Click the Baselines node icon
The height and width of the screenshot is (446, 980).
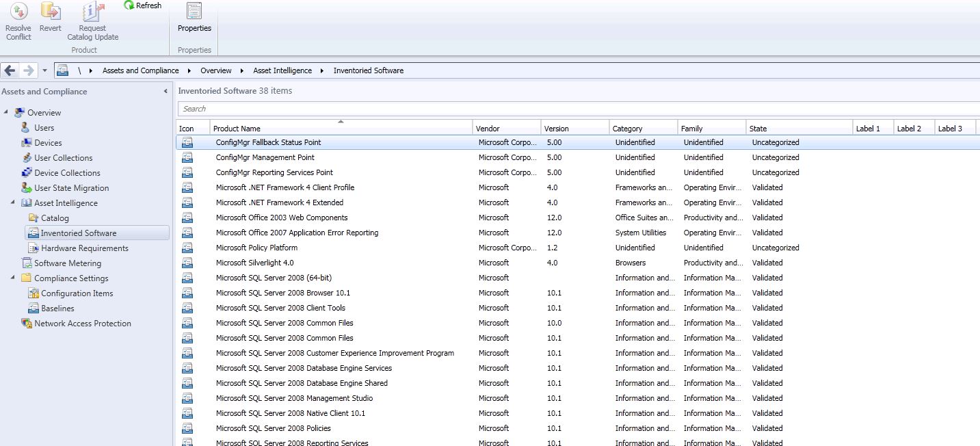coord(33,308)
